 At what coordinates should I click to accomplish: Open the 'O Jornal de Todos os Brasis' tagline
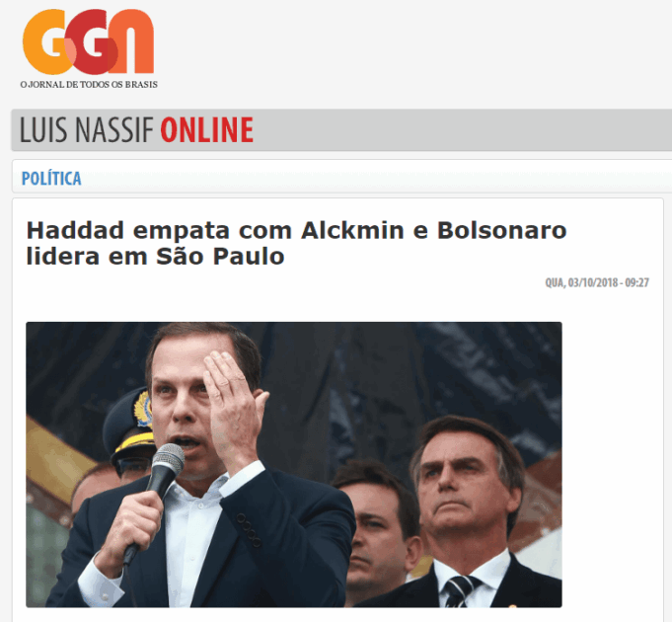pos(89,85)
